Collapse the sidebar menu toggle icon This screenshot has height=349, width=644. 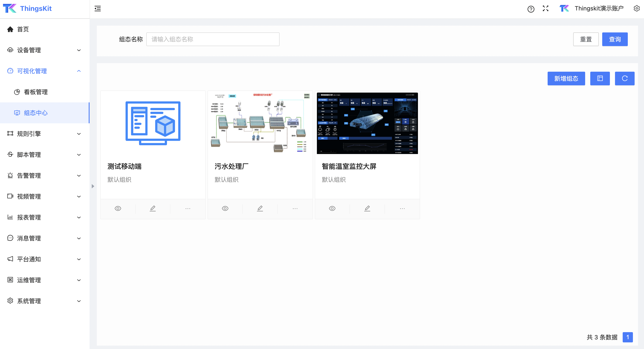(x=98, y=9)
